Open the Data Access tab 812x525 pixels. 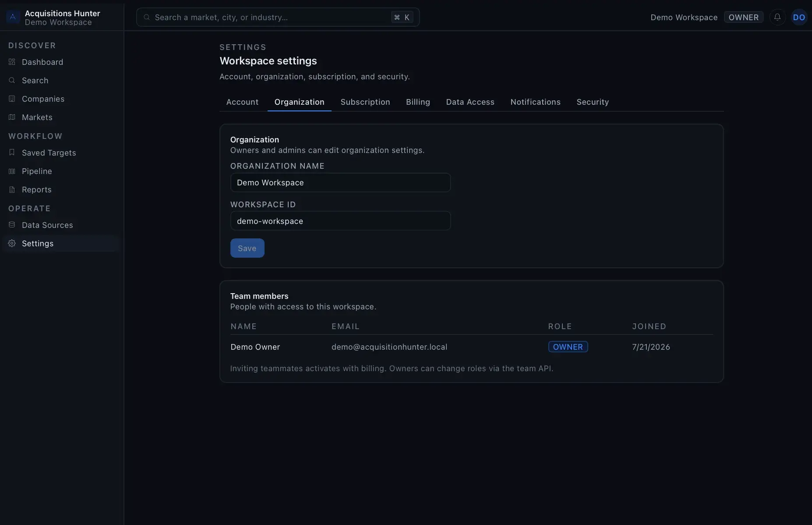[x=470, y=102]
